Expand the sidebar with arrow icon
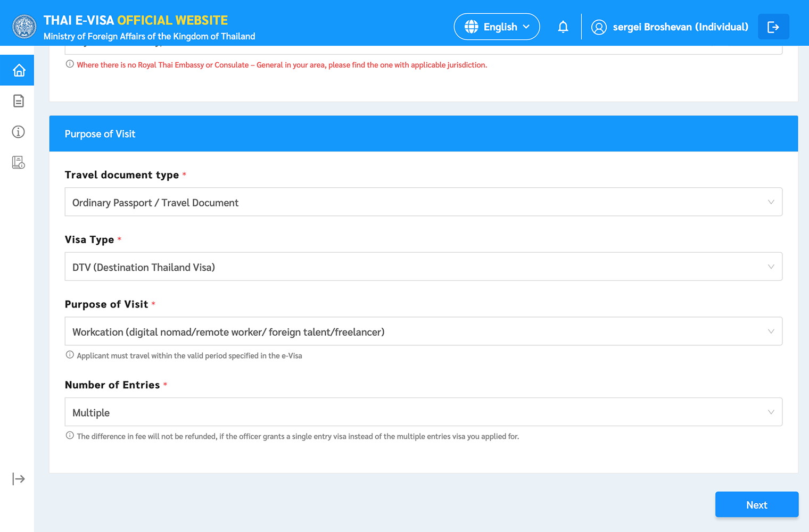The image size is (809, 532). [19, 479]
